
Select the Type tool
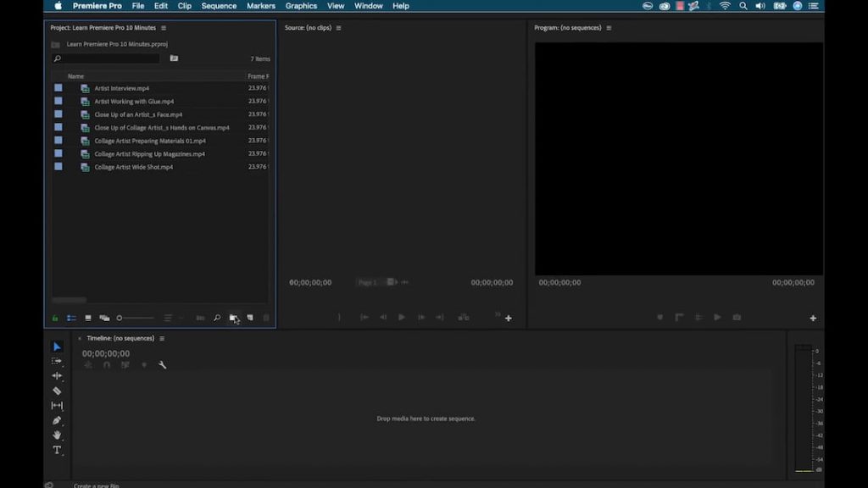point(57,450)
